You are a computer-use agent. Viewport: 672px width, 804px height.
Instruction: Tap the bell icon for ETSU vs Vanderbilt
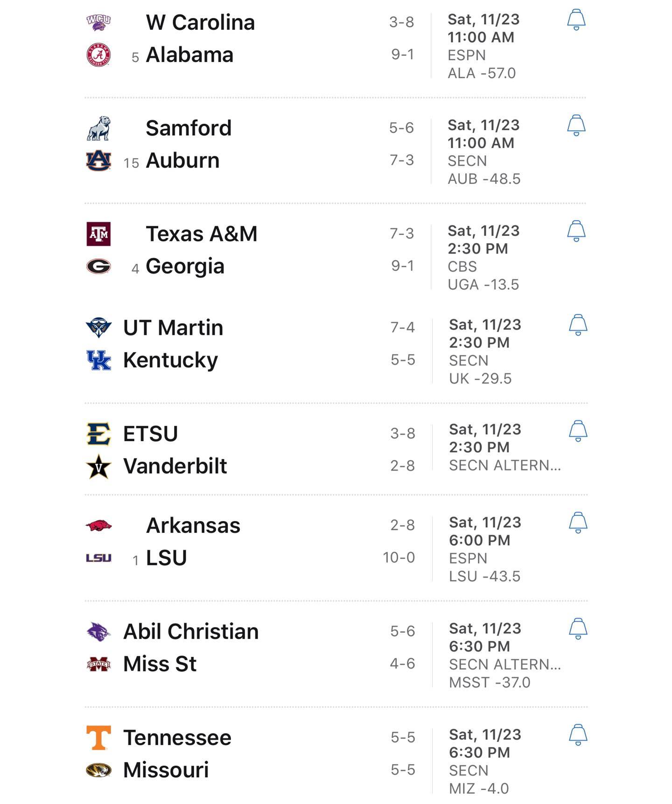pos(578,430)
